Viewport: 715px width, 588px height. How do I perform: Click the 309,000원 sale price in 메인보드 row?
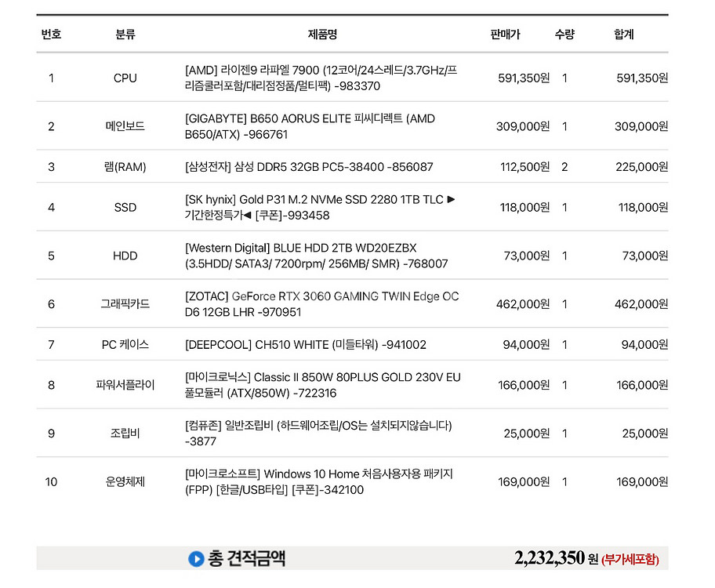[x=523, y=126]
